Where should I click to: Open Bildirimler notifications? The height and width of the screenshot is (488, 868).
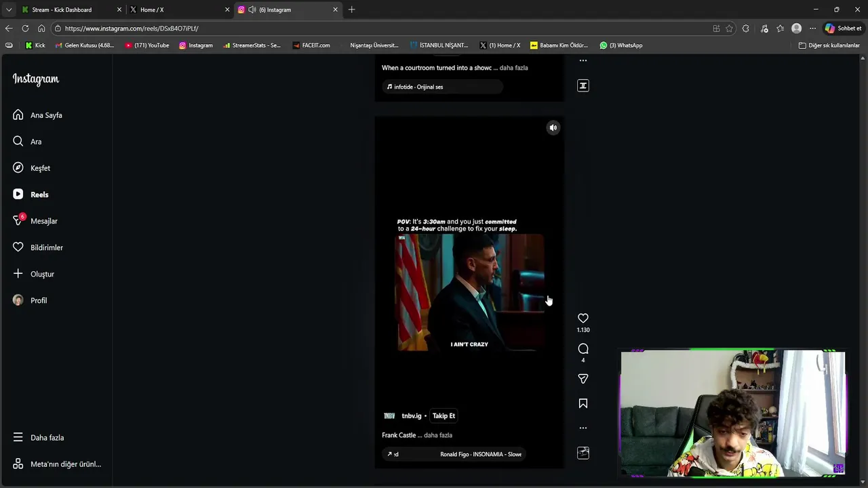(x=38, y=247)
